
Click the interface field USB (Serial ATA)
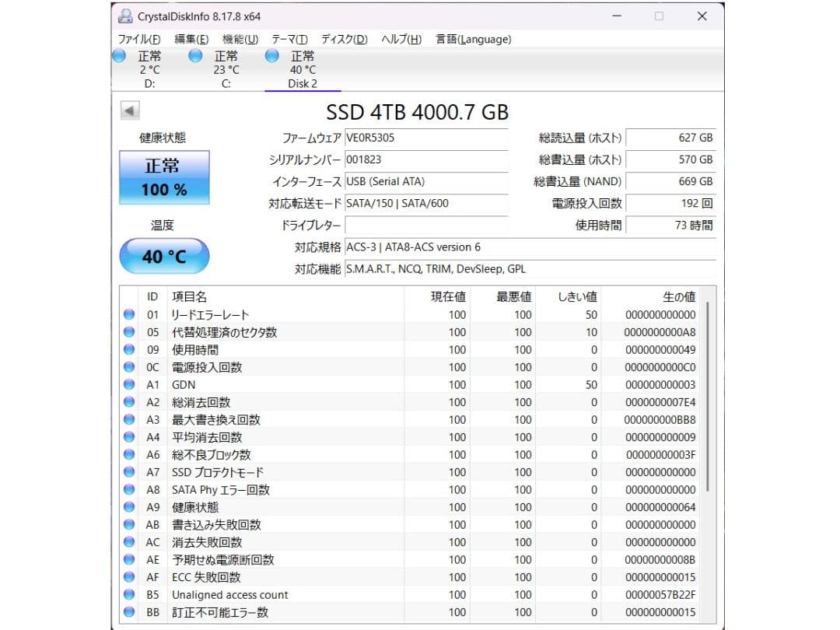(426, 181)
